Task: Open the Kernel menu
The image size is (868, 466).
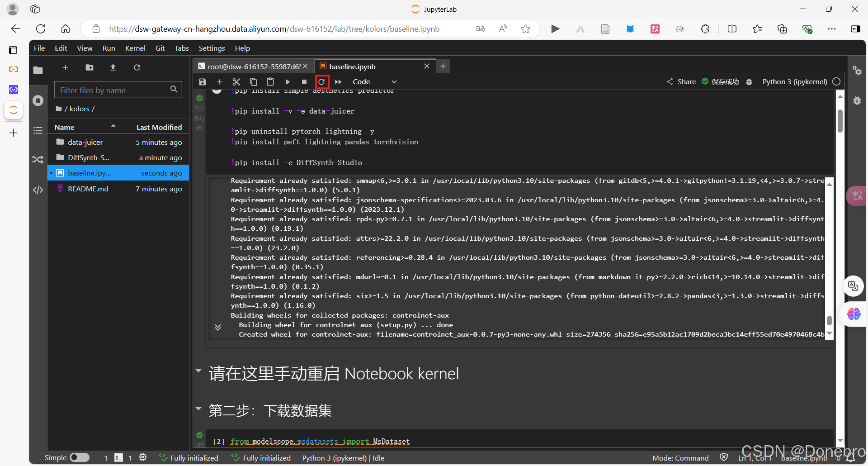Action: (135, 48)
